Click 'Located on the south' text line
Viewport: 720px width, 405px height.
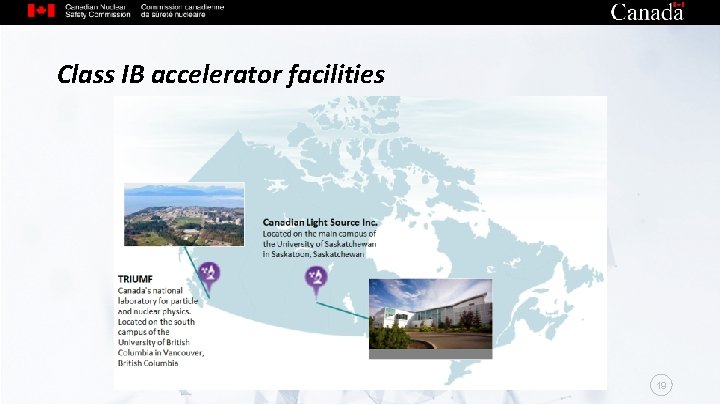[x=156, y=322]
